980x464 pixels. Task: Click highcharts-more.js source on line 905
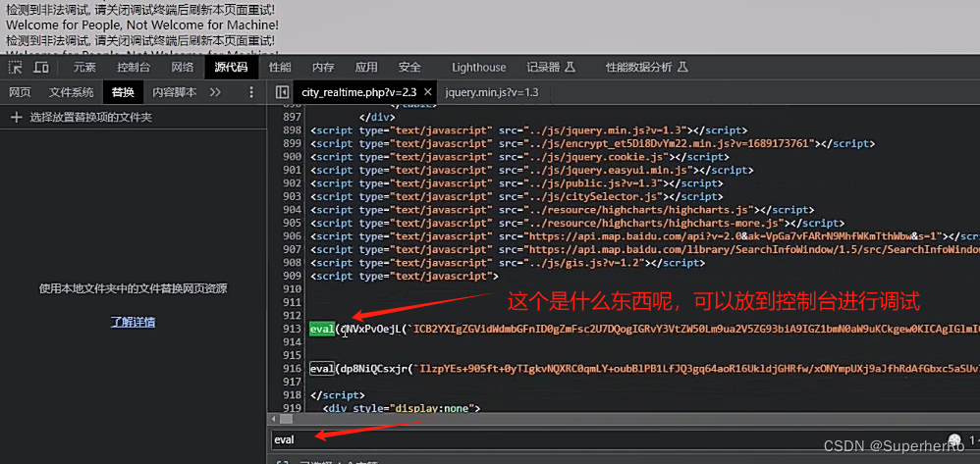pos(654,223)
